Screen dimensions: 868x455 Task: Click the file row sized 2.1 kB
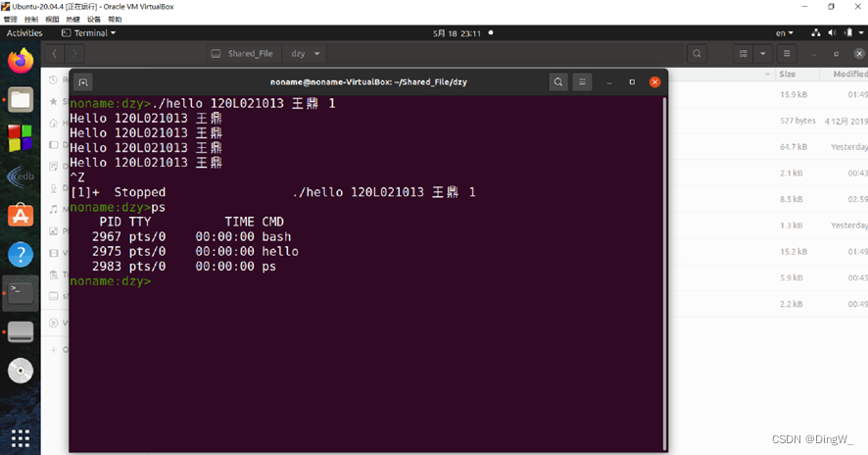(768, 173)
